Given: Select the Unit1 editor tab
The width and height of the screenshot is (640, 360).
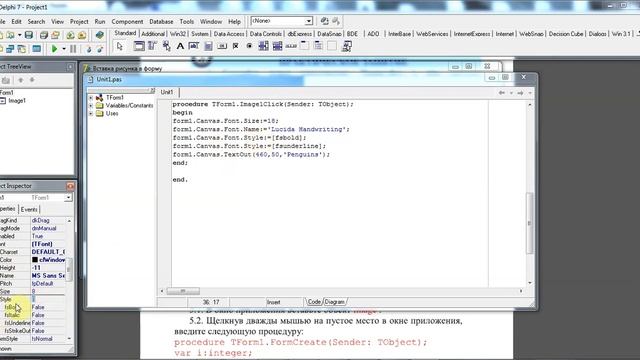Looking at the screenshot, I should [167, 92].
